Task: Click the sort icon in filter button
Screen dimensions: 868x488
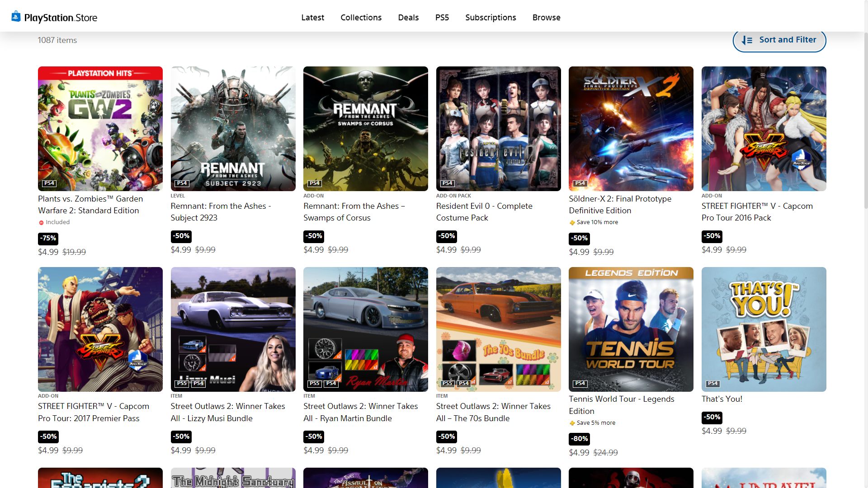Action: (747, 40)
